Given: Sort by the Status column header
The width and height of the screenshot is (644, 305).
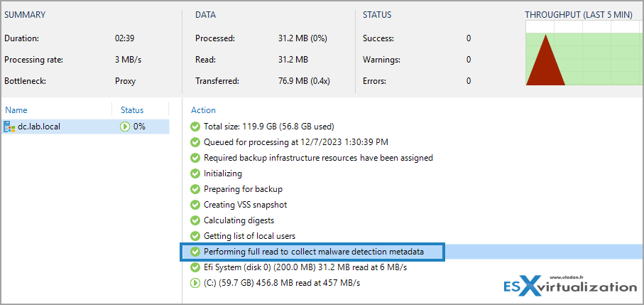Looking at the screenshot, I should tap(132, 110).
